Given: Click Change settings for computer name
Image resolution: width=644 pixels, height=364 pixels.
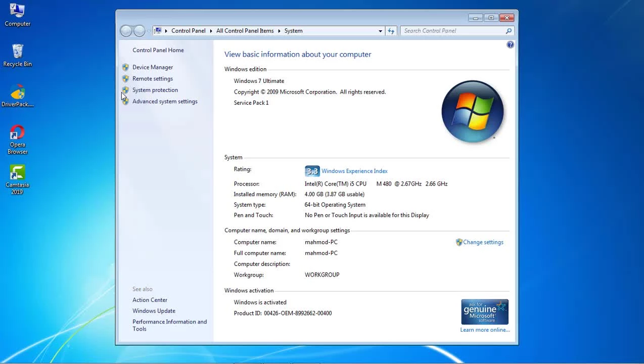Looking at the screenshot, I should click(x=483, y=242).
